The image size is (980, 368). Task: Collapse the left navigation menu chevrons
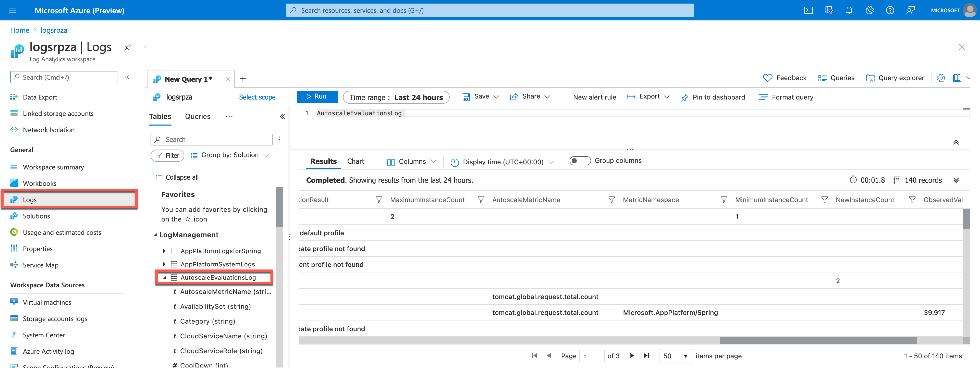pyautogui.click(x=127, y=77)
